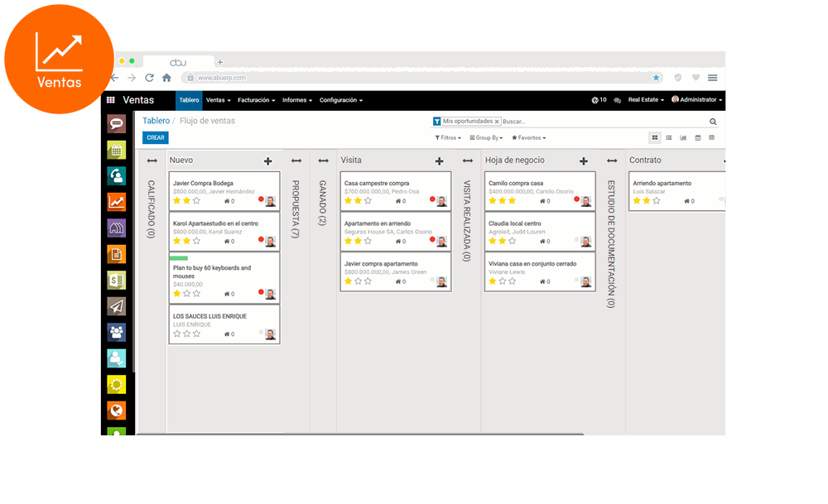Add a quick card in Nuevo column
Image resolution: width=828 pixels, height=504 pixels.
coord(267,161)
